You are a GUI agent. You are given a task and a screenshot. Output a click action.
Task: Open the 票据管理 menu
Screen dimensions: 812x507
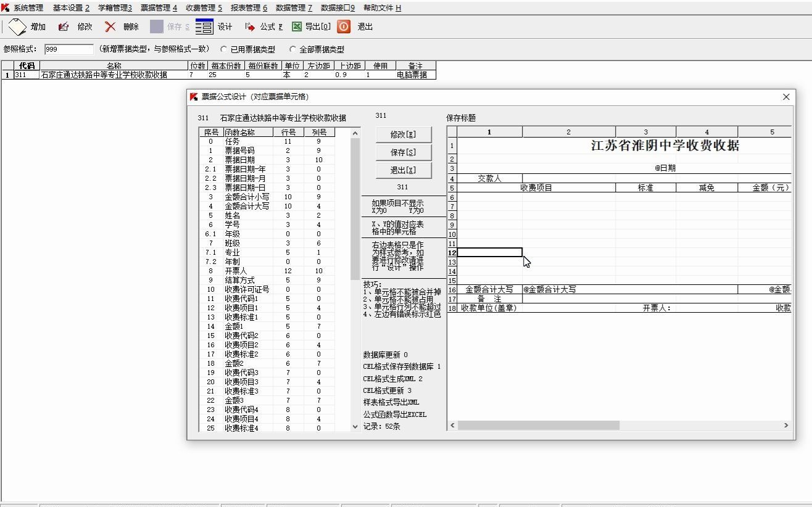tap(159, 8)
